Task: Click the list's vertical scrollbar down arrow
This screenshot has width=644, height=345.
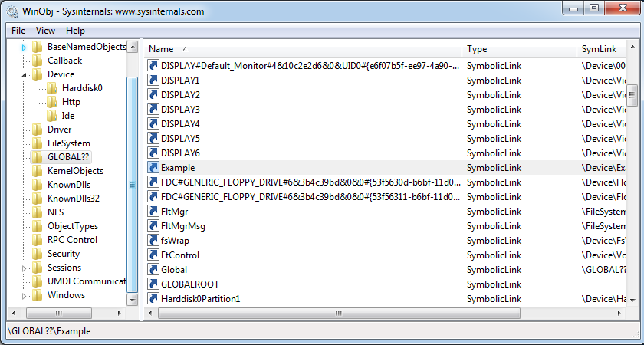Action: point(632,297)
